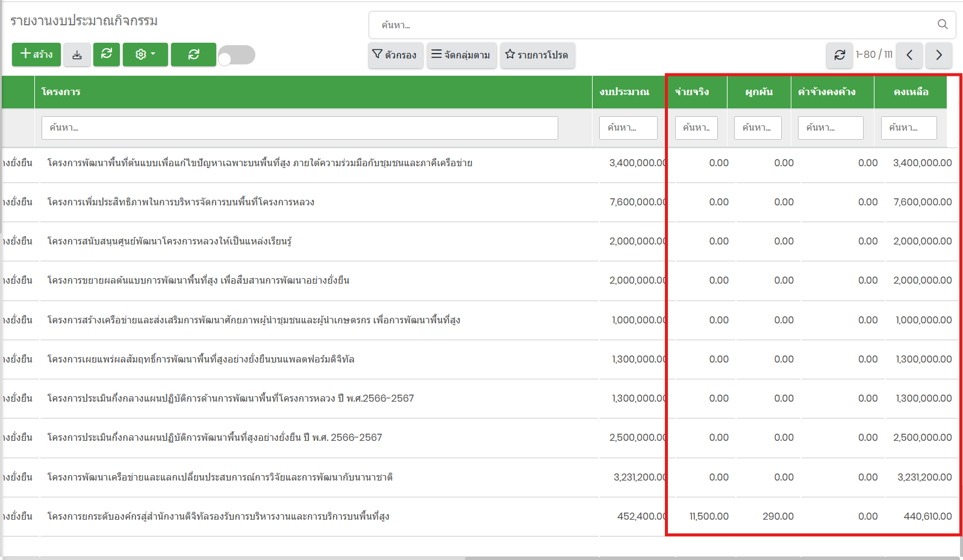Sort by the โครงการ column header
The image size is (963, 560).
point(61,92)
